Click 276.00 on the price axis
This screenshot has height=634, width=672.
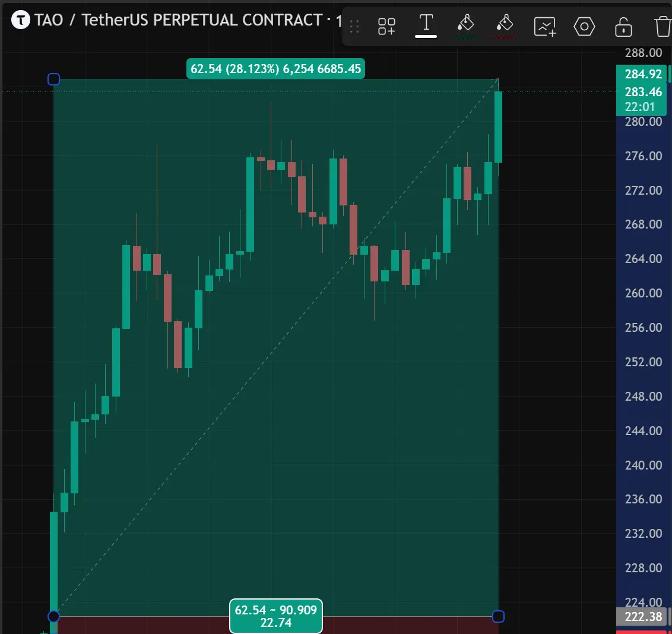pyautogui.click(x=644, y=156)
